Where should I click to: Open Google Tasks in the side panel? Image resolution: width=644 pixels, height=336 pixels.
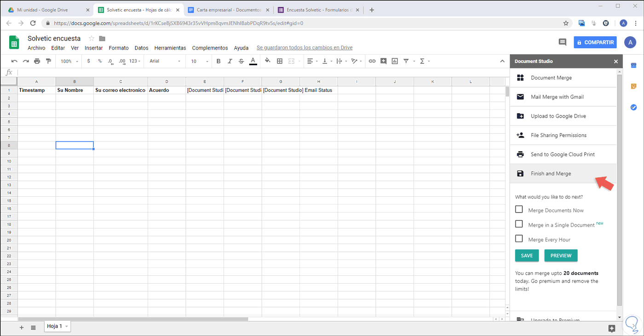[633, 107]
